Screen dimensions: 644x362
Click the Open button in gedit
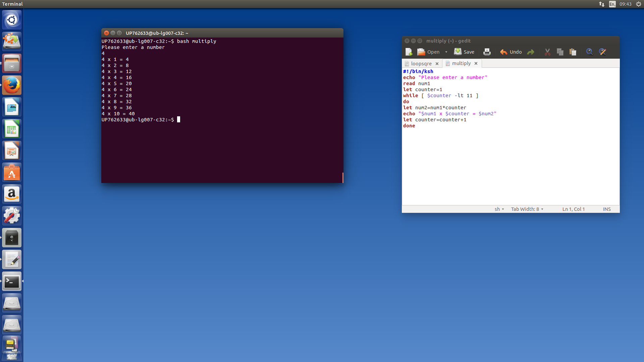coord(429,52)
